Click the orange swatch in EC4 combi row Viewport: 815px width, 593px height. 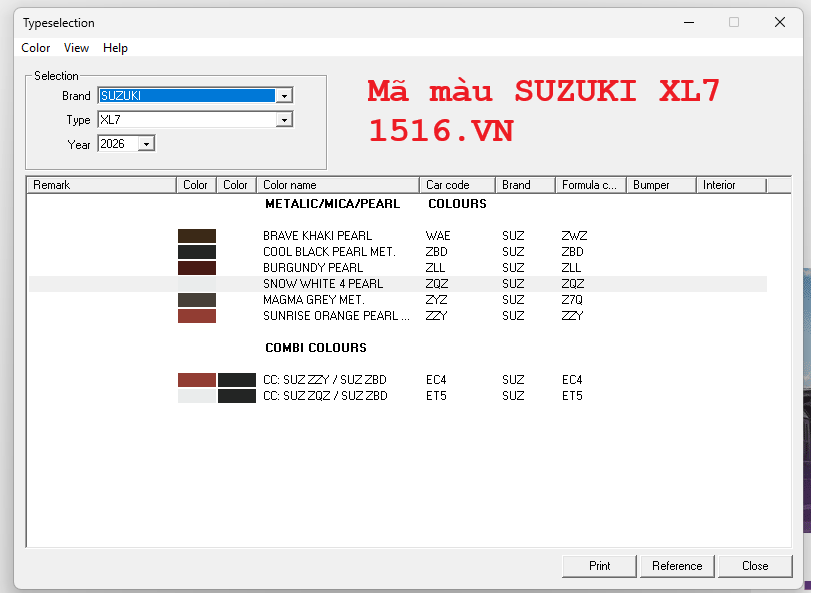coord(196,380)
